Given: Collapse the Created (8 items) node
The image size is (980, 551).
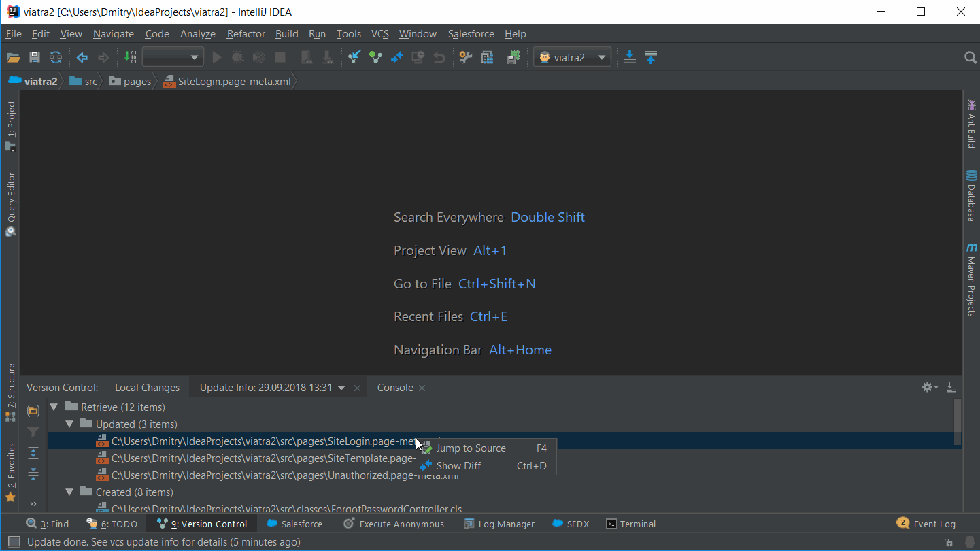Looking at the screenshot, I should tap(69, 492).
